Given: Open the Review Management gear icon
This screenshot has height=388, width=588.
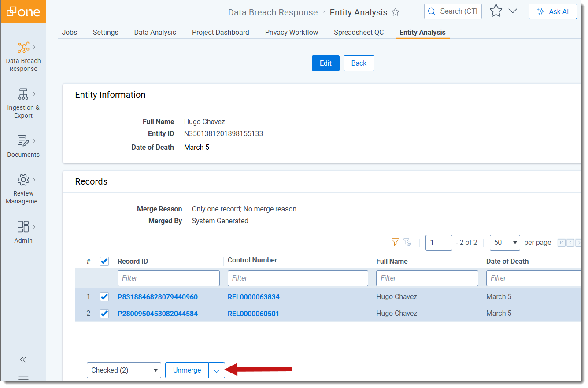Looking at the screenshot, I should [23, 180].
